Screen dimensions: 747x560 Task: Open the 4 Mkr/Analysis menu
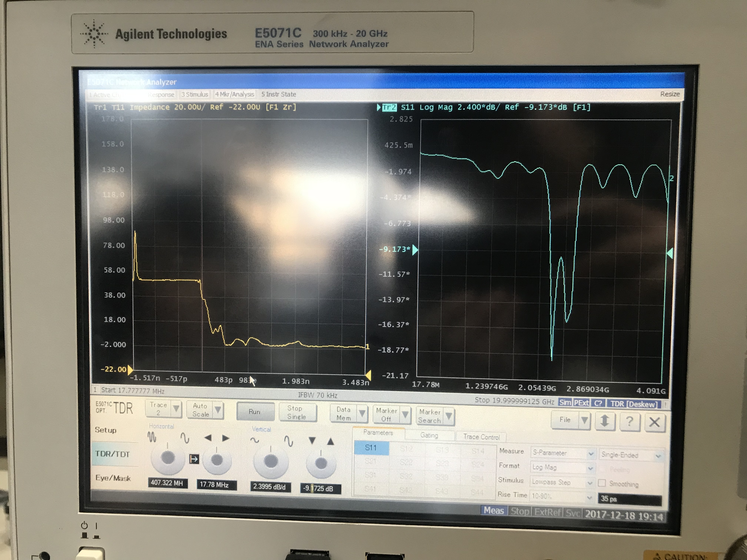click(234, 94)
